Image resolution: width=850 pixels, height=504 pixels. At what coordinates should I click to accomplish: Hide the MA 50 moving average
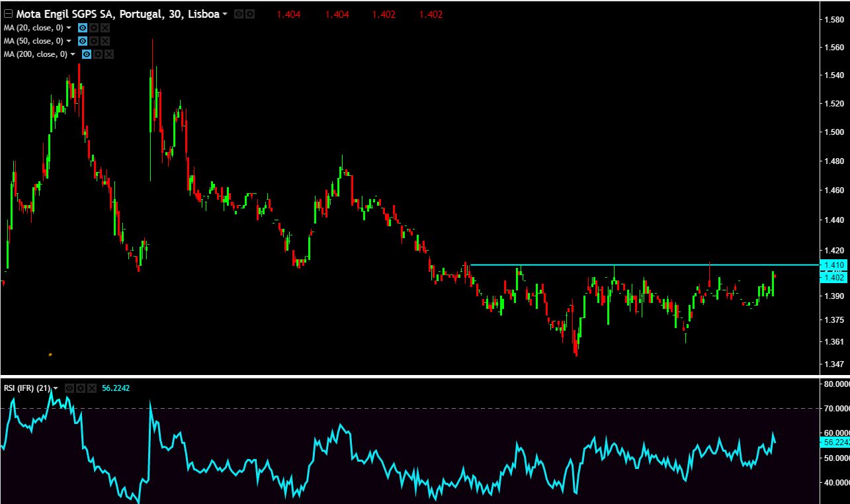83,41
